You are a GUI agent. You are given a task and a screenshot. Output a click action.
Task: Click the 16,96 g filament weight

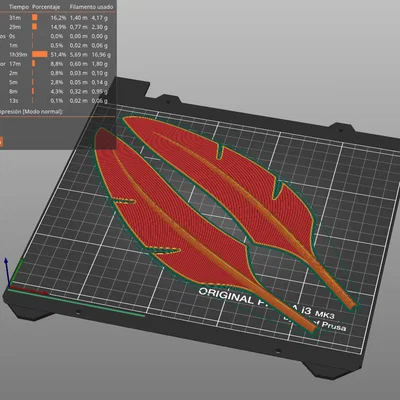tap(101, 55)
